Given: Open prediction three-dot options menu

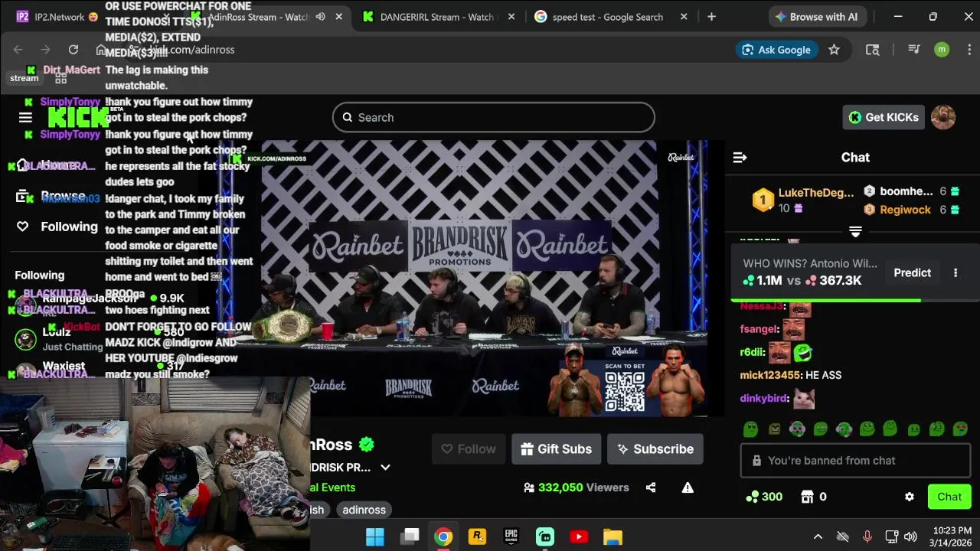Looking at the screenshot, I should pos(955,272).
